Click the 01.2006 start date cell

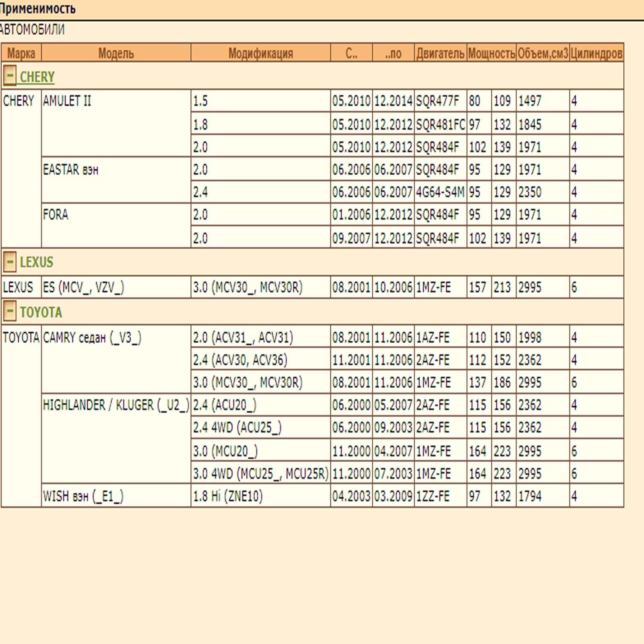pyautogui.click(x=351, y=215)
